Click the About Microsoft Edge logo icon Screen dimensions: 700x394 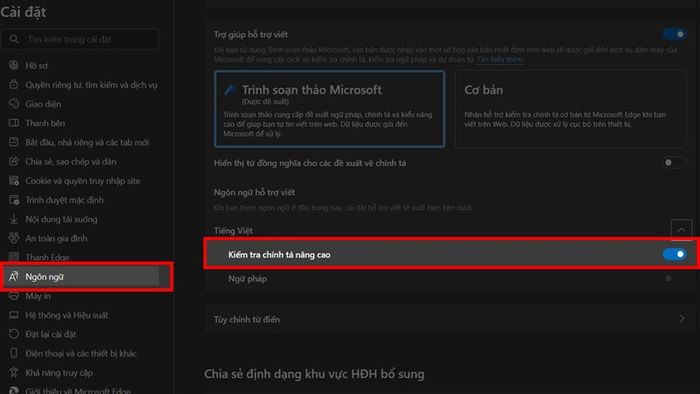pyautogui.click(x=14, y=390)
